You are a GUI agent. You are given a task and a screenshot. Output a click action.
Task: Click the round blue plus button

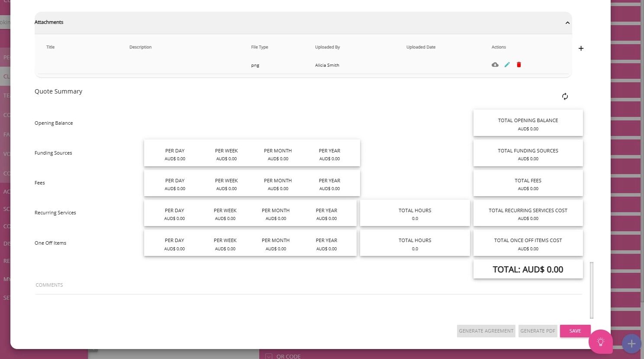tap(631, 343)
